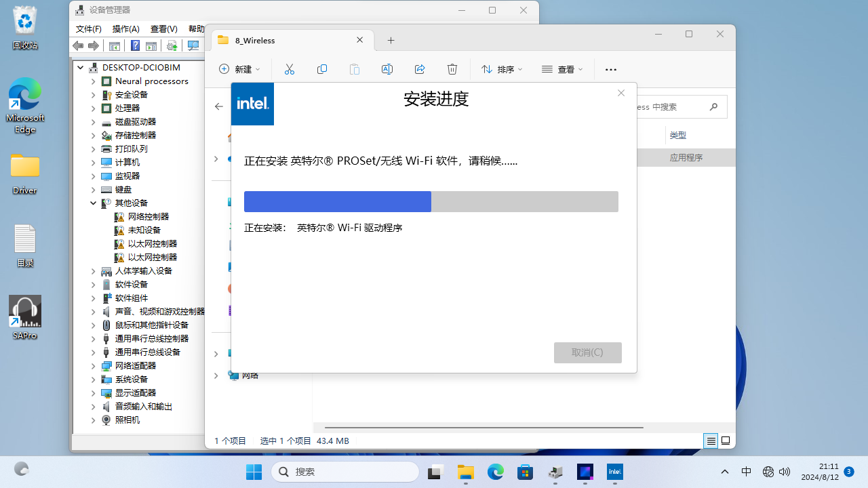Click the Copy icon in Explorer toolbar
Image resolution: width=868 pixels, height=488 pixels.
click(322, 69)
